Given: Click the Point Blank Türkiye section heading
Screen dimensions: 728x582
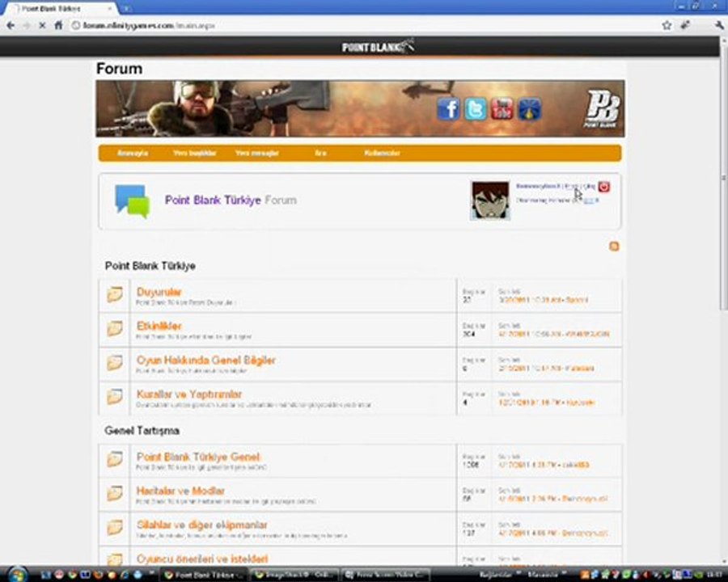Looking at the screenshot, I should coord(150,266).
